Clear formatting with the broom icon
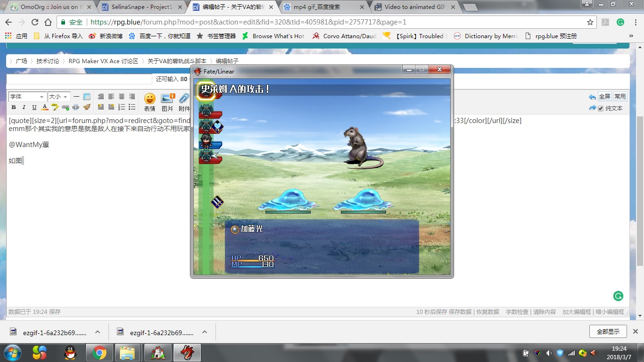The width and height of the screenshot is (644, 362). (86, 107)
